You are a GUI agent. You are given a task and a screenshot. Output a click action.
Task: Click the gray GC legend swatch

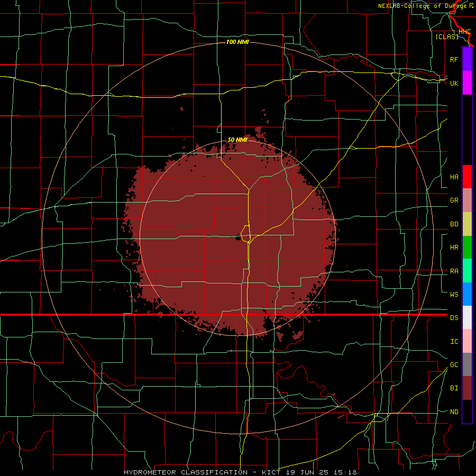coord(467,364)
